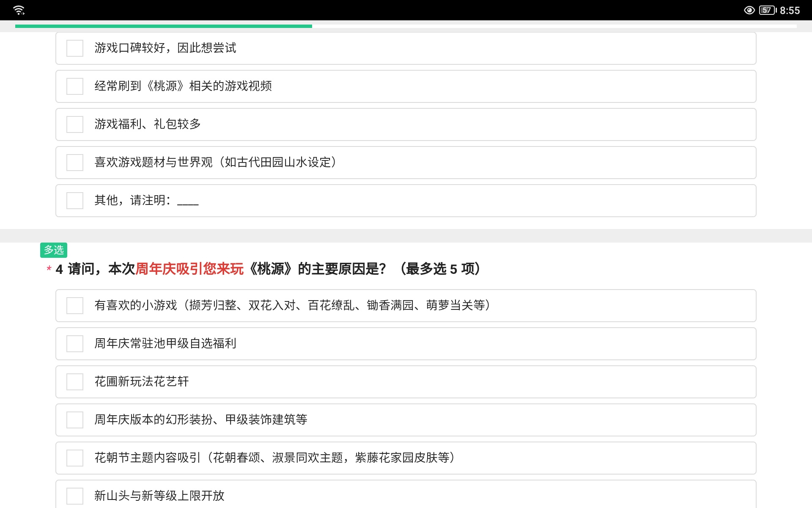The height and width of the screenshot is (508, 812).
Task: Select the 花圃新玩法花艺轩 checkbox
Action: tap(75, 382)
